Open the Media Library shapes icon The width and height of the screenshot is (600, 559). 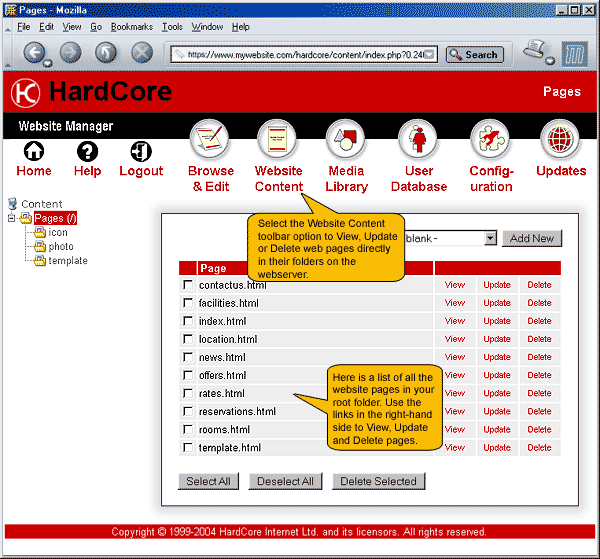pyautogui.click(x=345, y=139)
